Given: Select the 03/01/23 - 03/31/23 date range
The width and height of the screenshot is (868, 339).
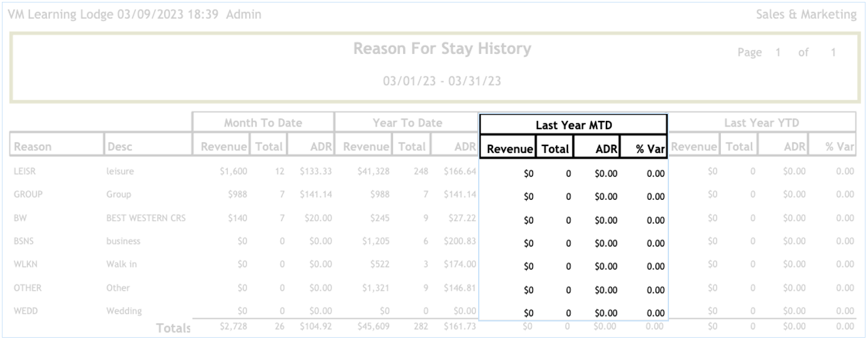Looking at the screenshot, I should point(442,81).
